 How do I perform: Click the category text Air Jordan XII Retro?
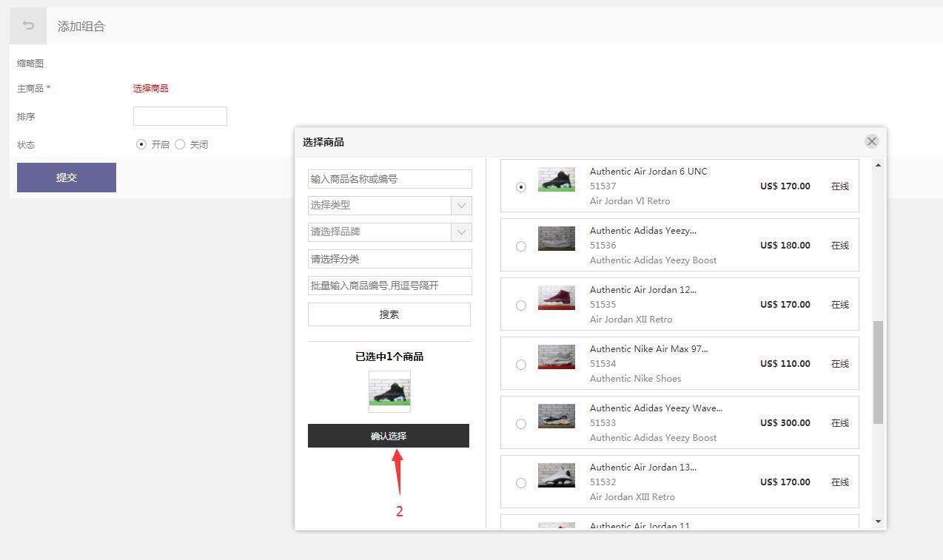point(631,319)
